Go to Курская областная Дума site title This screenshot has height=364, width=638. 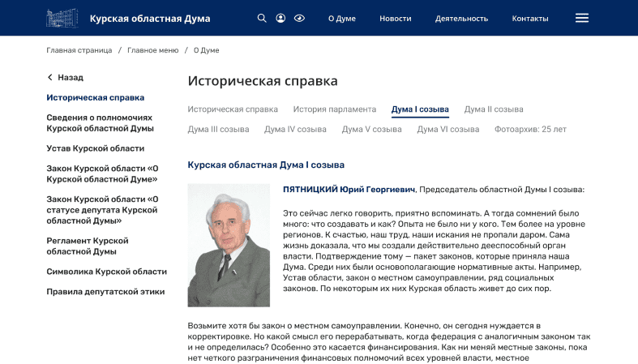pos(150,19)
